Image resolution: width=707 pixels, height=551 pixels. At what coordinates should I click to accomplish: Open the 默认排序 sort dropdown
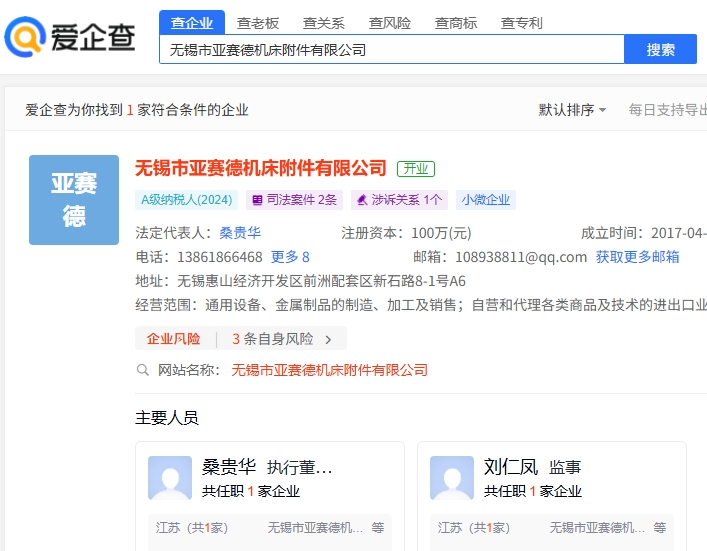[x=572, y=110]
